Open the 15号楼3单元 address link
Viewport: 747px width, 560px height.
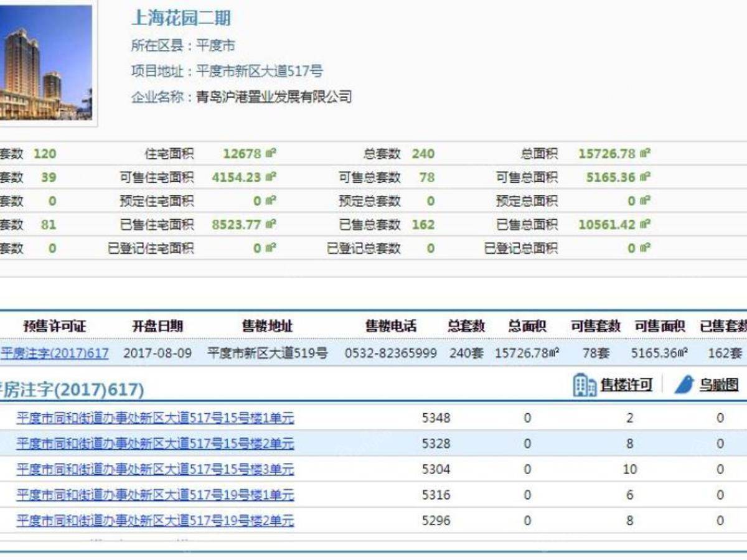(x=155, y=469)
